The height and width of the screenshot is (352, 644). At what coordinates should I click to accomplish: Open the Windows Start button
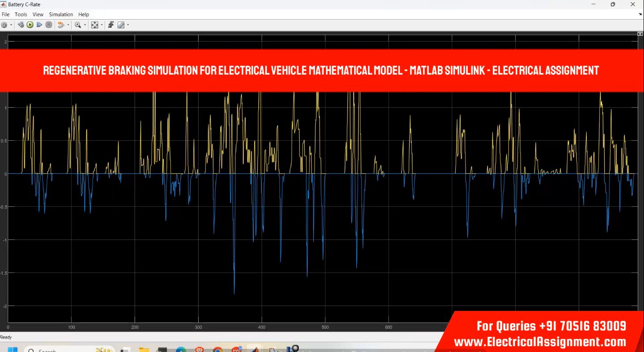13,350
